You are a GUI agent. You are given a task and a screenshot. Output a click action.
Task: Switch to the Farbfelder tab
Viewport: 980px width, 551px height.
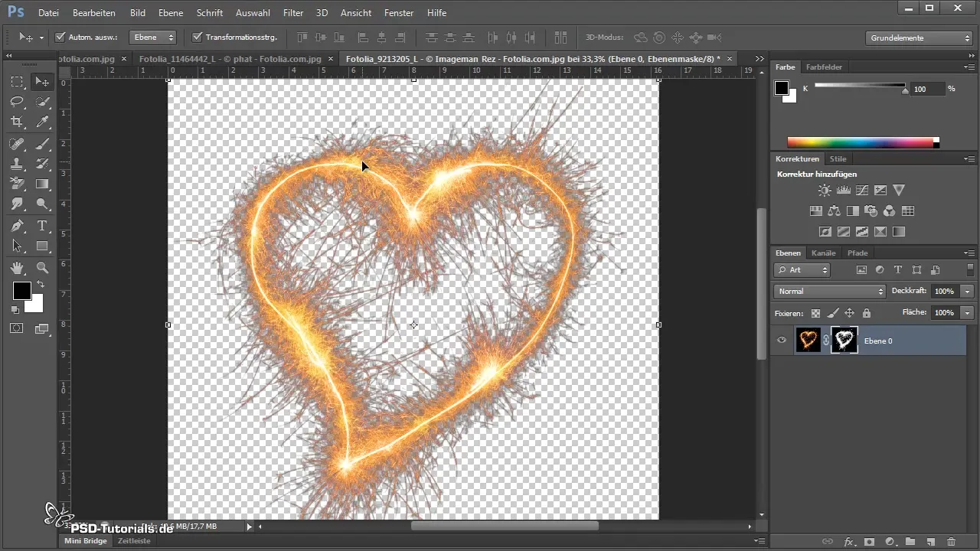(x=824, y=67)
